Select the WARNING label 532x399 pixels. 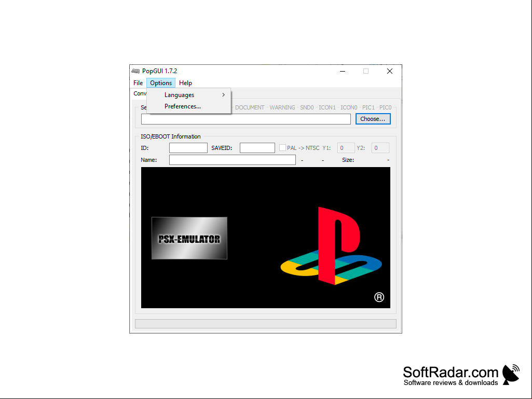click(x=282, y=107)
